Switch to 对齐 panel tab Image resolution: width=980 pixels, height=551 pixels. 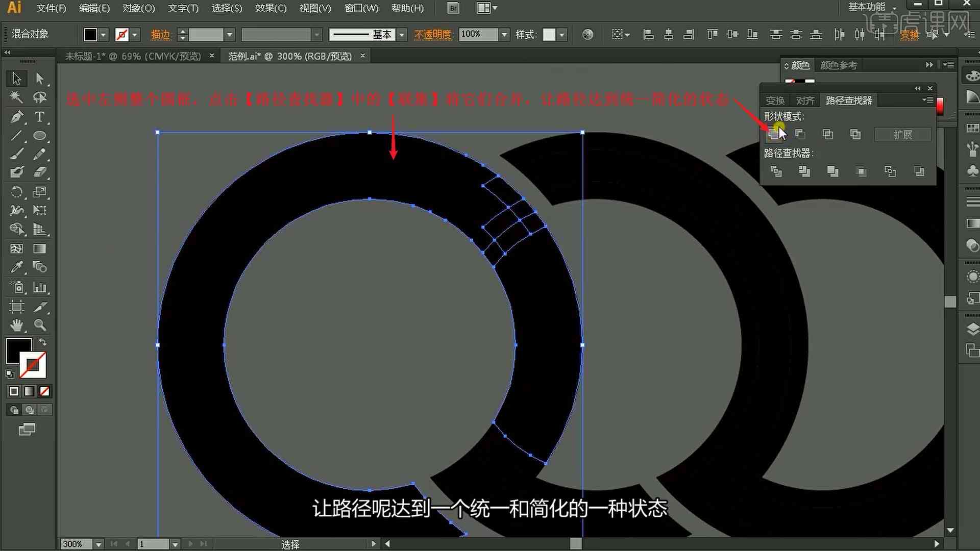[x=805, y=101]
